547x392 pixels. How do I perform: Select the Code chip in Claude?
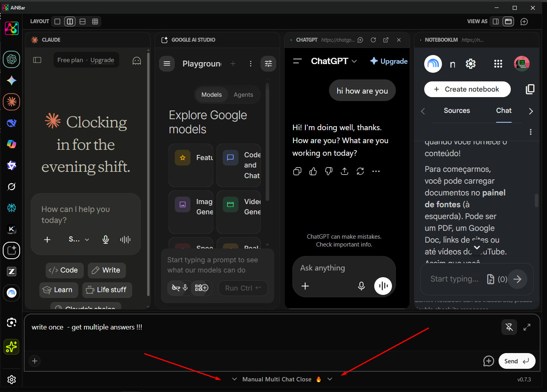pos(65,270)
